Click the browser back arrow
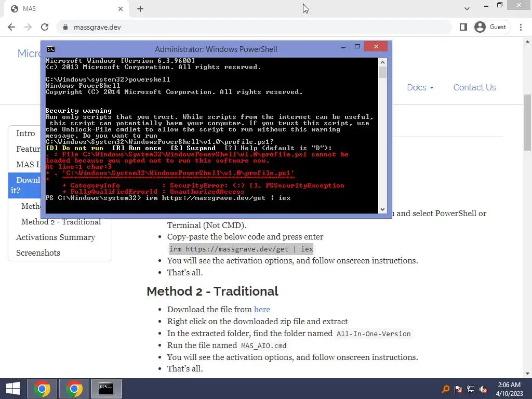 [x=11, y=27]
